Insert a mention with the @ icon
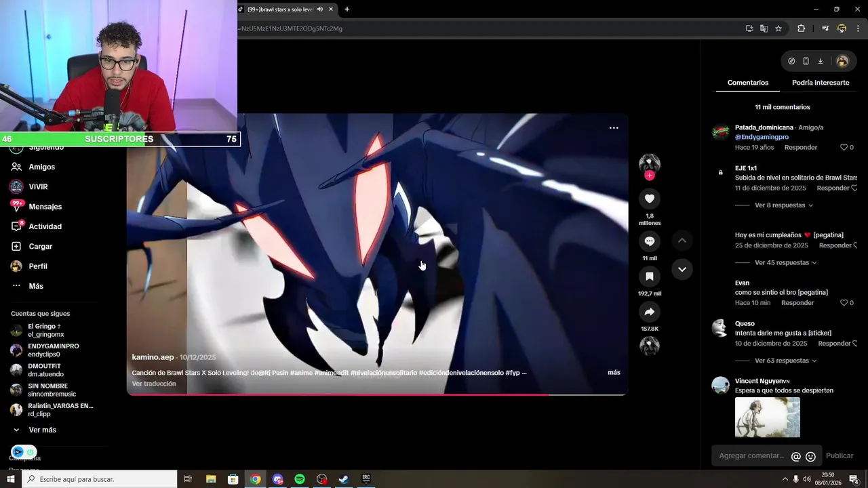 pyautogui.click(x=796, y=456)
